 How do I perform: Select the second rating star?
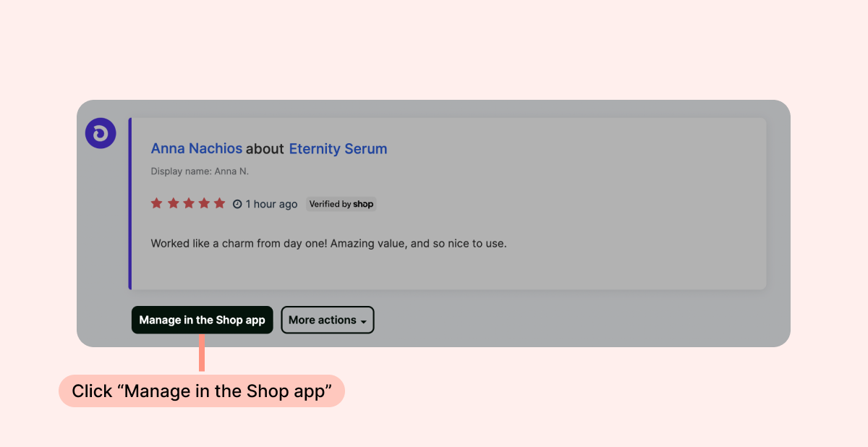pos(173,203)
